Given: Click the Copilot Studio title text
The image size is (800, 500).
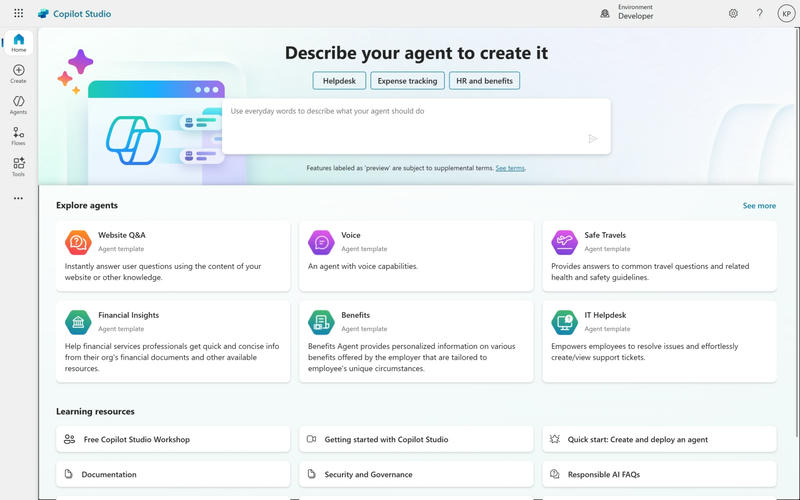Looking at the screenshot, I should (82, 14).
